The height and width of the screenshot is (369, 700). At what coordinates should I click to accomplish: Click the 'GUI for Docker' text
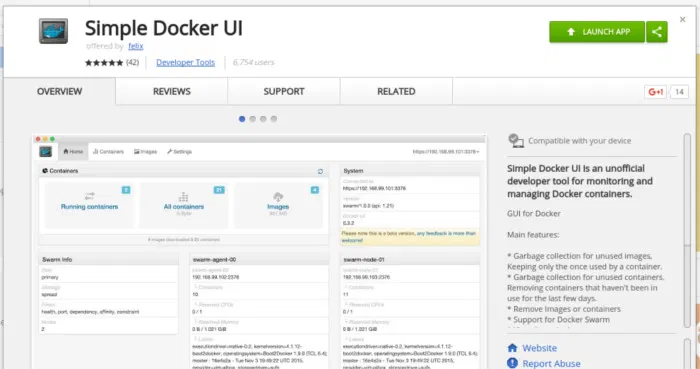click(533, 214)
